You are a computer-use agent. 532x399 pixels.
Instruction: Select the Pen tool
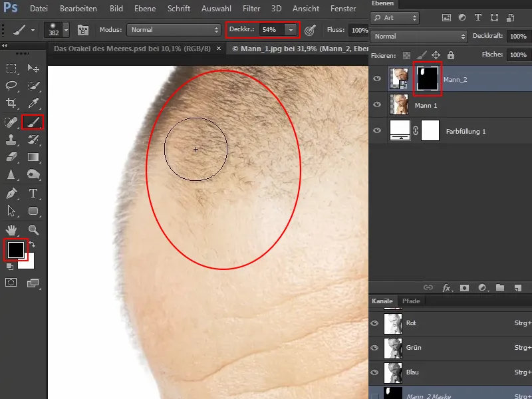(11, 194)
